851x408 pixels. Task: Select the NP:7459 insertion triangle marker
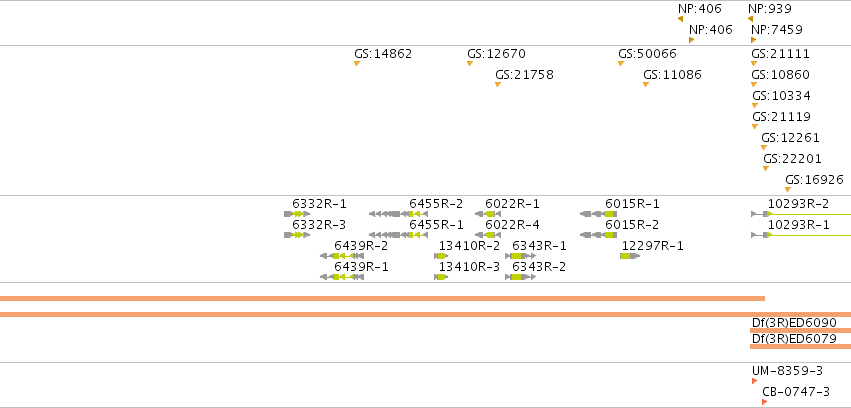pyautogui.click(x=754, y=40)
